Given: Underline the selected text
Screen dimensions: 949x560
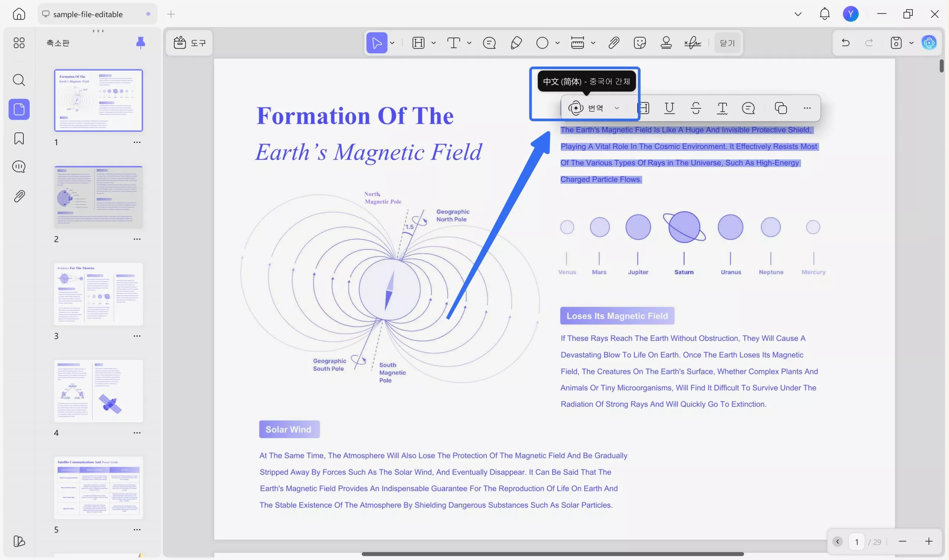Looking at the screenshot, I should tap(669, 108).
